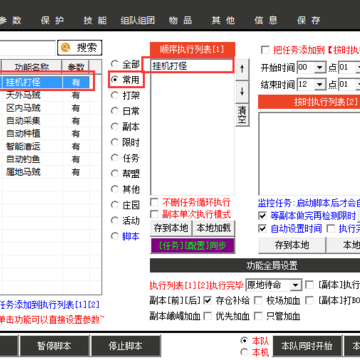The width and height of the screenshot is (360, 360).
Task: Open the 物品 menu tab
Action: pyautogui.click(x=180, y=20)
